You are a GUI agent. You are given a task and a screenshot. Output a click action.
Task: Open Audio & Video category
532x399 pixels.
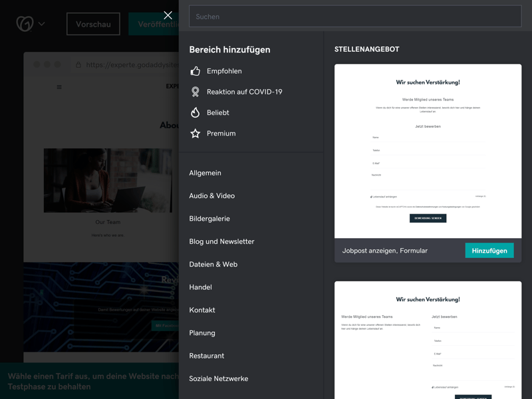pyautogui.click(x=211, y=196)
